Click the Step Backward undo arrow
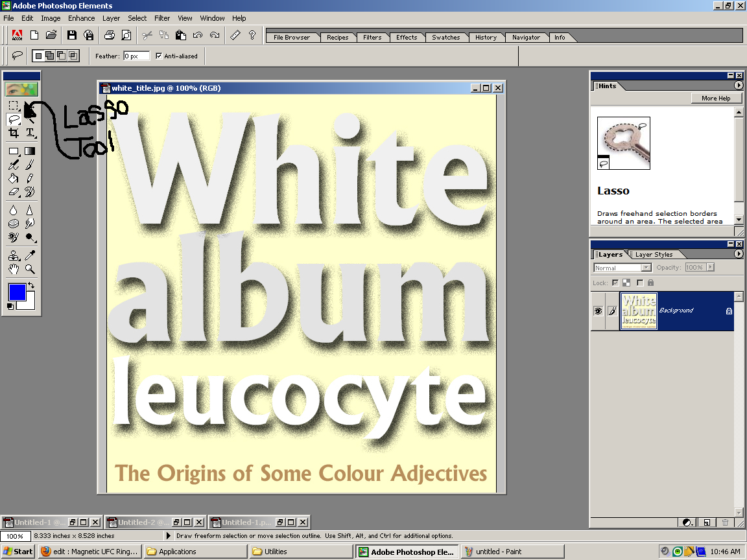Image resolution: width=747 pixels, height=560 pixels. click(x=198, y=35)
